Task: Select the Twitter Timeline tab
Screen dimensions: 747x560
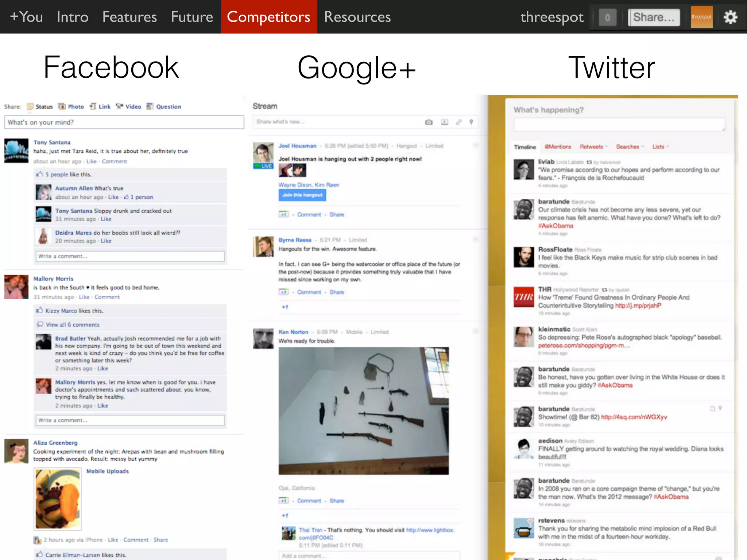Action: point(525,147)
